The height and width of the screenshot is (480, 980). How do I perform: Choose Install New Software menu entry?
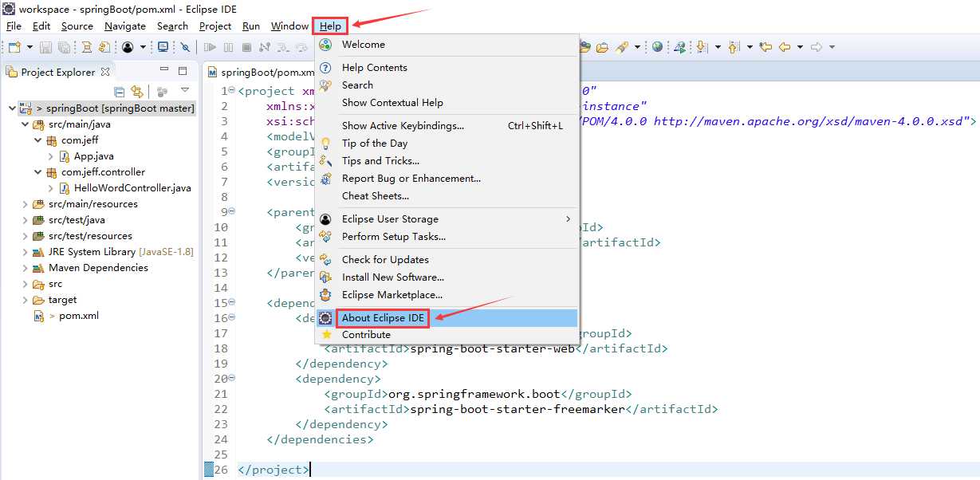point(447,277)
